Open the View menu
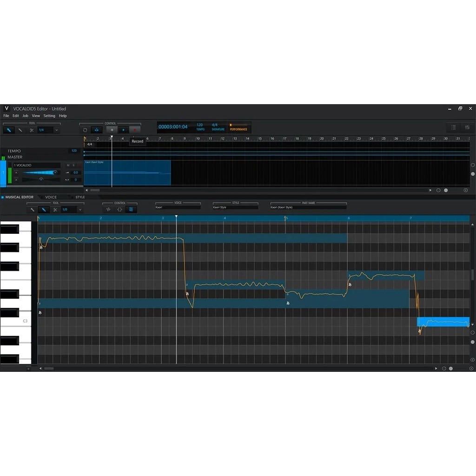Screen dimensions: 476x476 (36, 116)
